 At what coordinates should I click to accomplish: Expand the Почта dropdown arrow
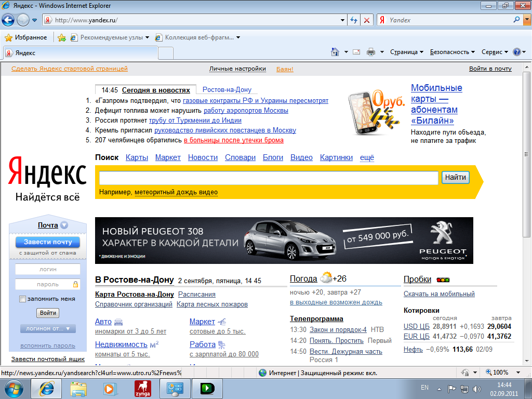coord(64,225)
